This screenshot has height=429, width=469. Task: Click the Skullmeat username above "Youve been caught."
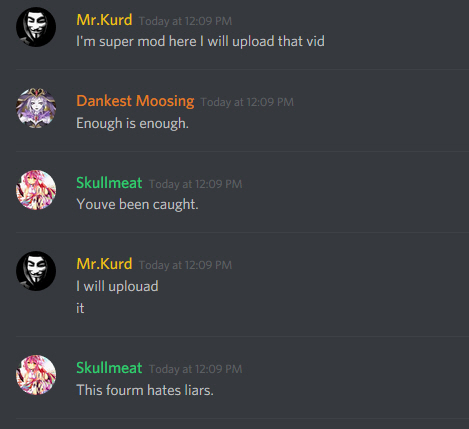pyautogui.click(x=109, y=183)
